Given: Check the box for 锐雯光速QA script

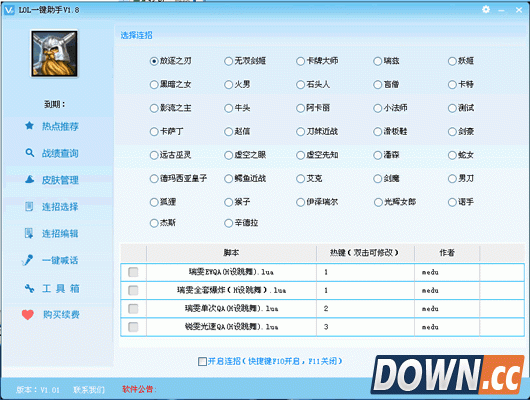Looking at the screenshot, I should [133, 327].
